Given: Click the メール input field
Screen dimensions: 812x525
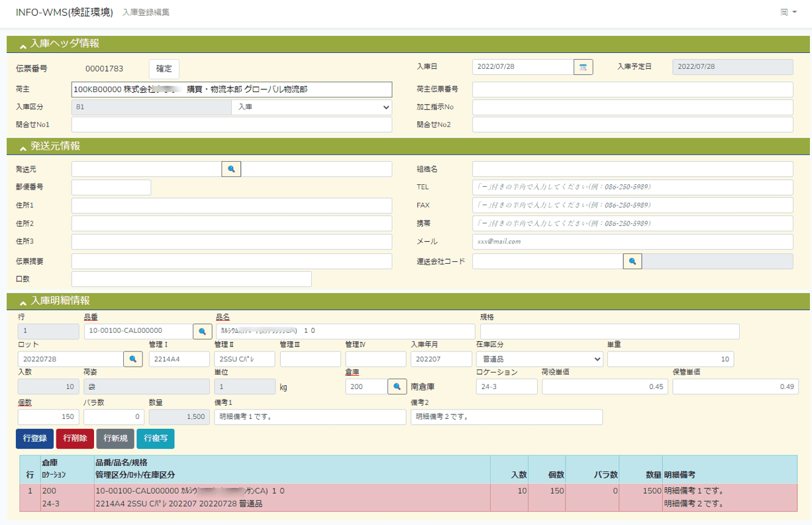Looking at the screenshot, I should pyautogui.click(x=633, y=242).
